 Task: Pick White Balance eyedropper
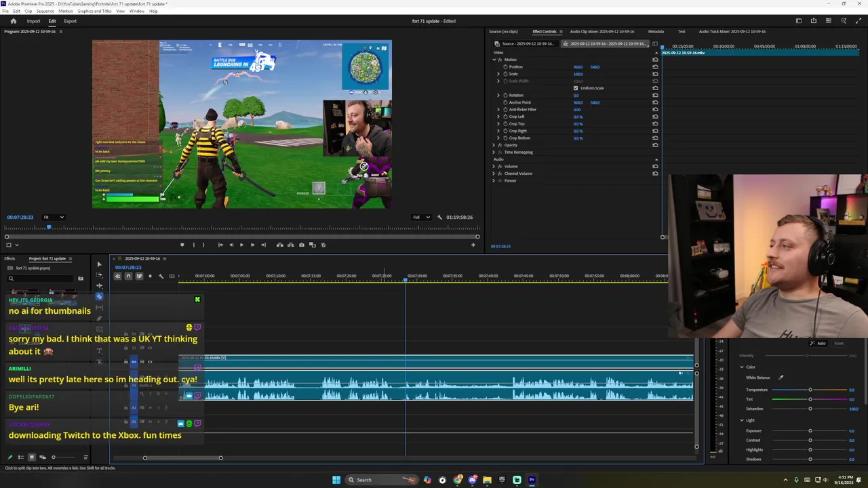click(x=781, y=378)
